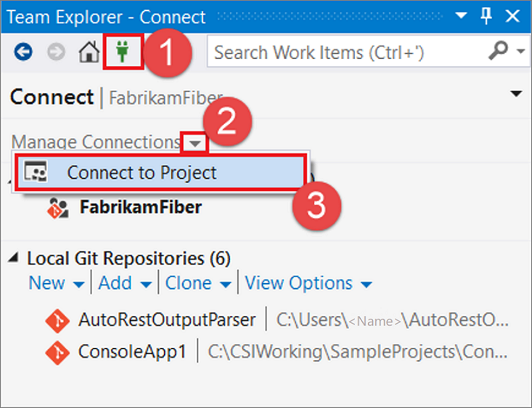Click the blue Back arrow icon
This screenshot has height=408, width=532.
point(23,52)
